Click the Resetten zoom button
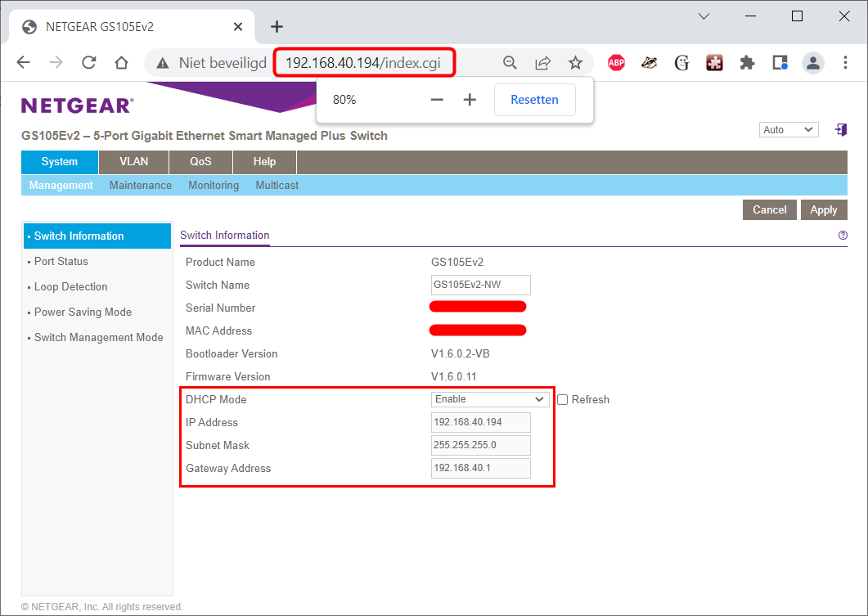Image resolution: width=868 pixels, height=616 pixels. click(534, 100)
